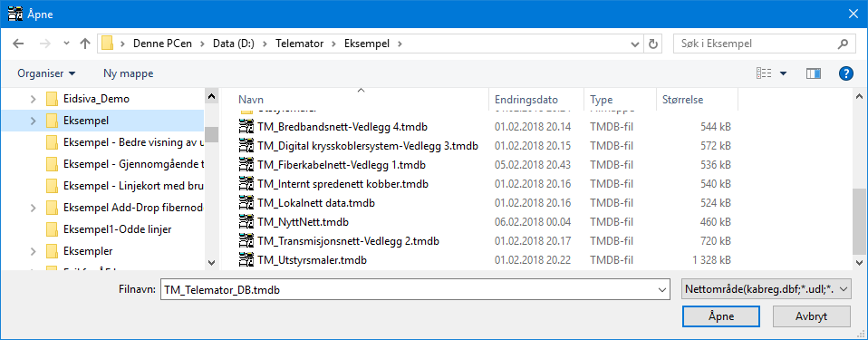Click the 720 kB size cell

coord(717,241)
